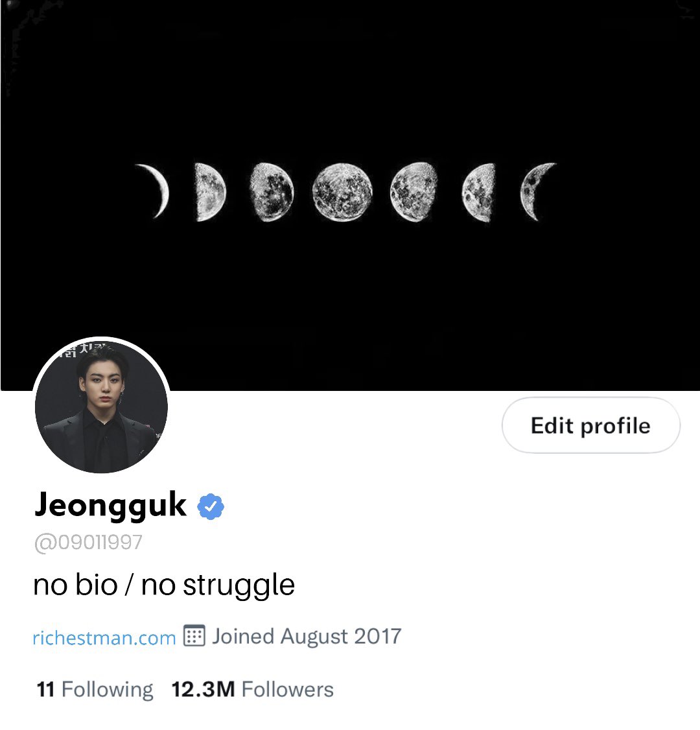Click the Edit profile button
The height and width of the screenshot is (730, 700).
590,425
